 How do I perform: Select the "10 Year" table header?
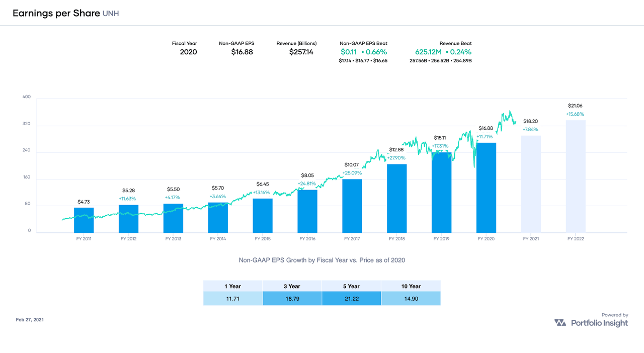click(x=411, y=286)
